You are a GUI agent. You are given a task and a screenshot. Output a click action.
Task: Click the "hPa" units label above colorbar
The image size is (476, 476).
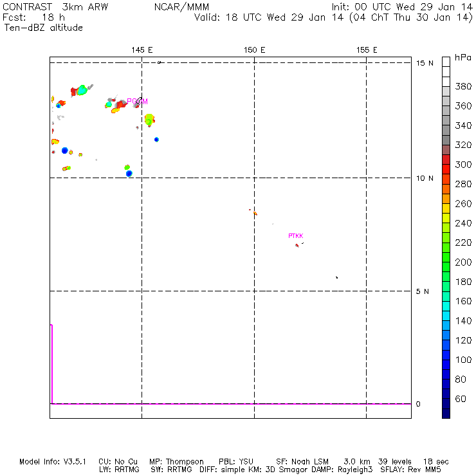(x=463, y=57)
